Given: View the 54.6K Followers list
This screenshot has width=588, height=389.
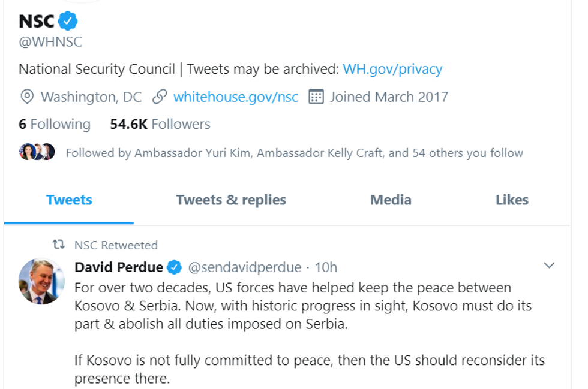Looking at the screenshot, I should click(x=160, y=124).
